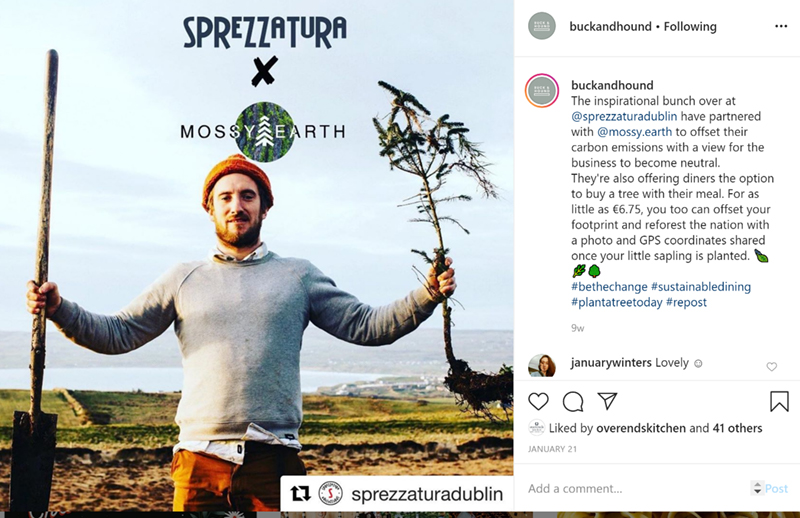Viewport: 800px width, 518px height.
Task: Toggle the Following status for buckandhound
Action: [690, 27]
